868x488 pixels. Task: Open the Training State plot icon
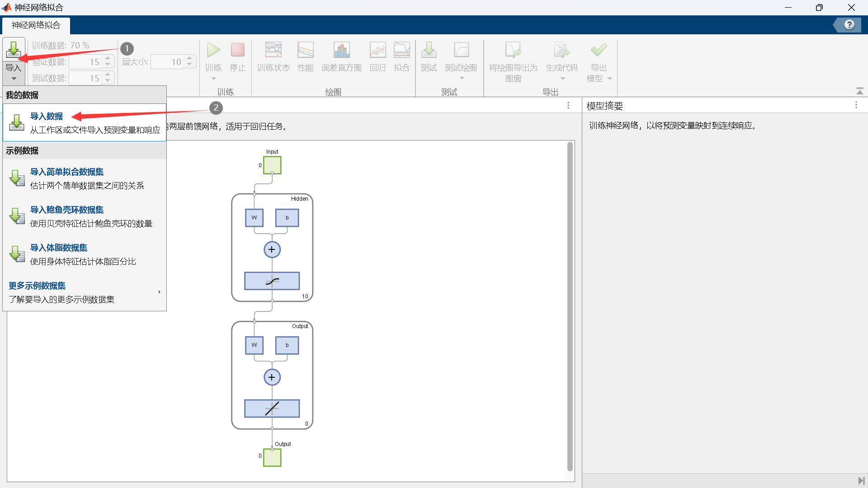coord(273,50)
